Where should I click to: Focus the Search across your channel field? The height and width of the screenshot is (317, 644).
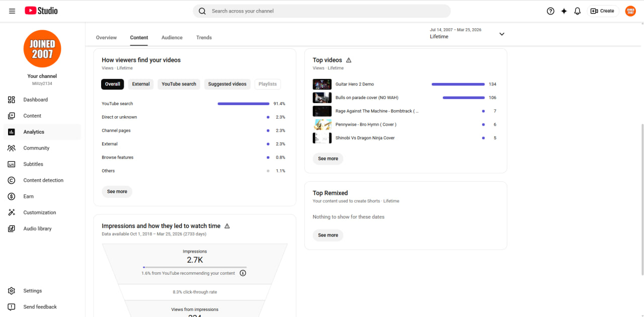(322, 11)
